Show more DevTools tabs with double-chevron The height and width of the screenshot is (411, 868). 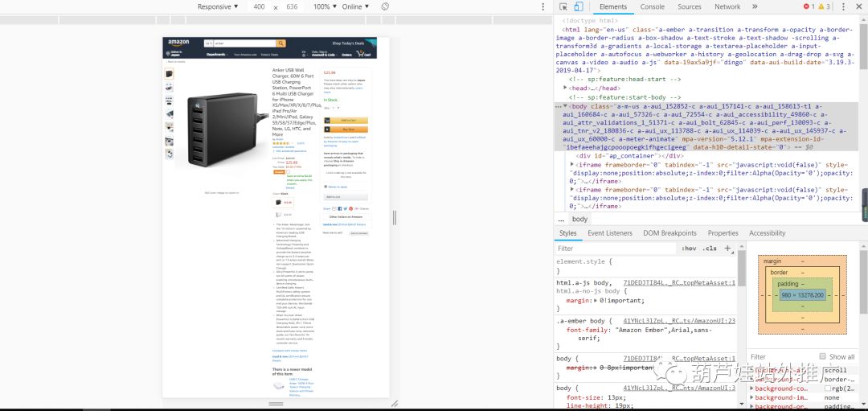[x=755, y=6]
